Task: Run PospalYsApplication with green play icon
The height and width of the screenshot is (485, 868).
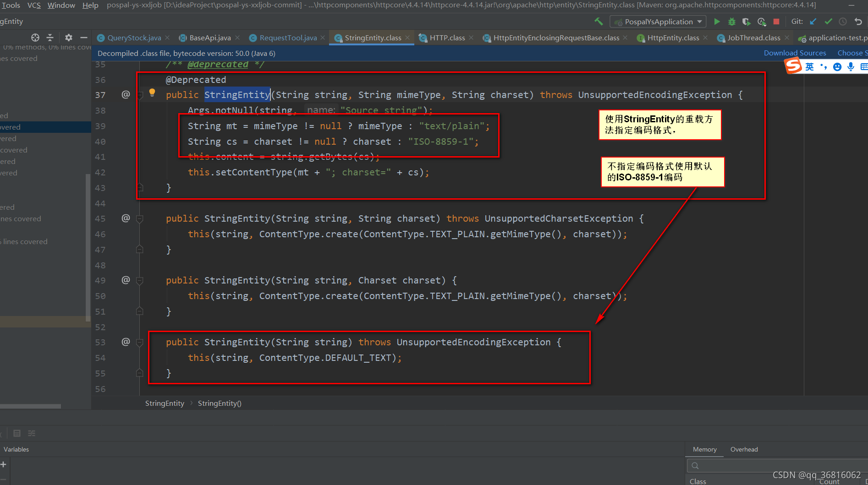Action: [x=717, y=22]
